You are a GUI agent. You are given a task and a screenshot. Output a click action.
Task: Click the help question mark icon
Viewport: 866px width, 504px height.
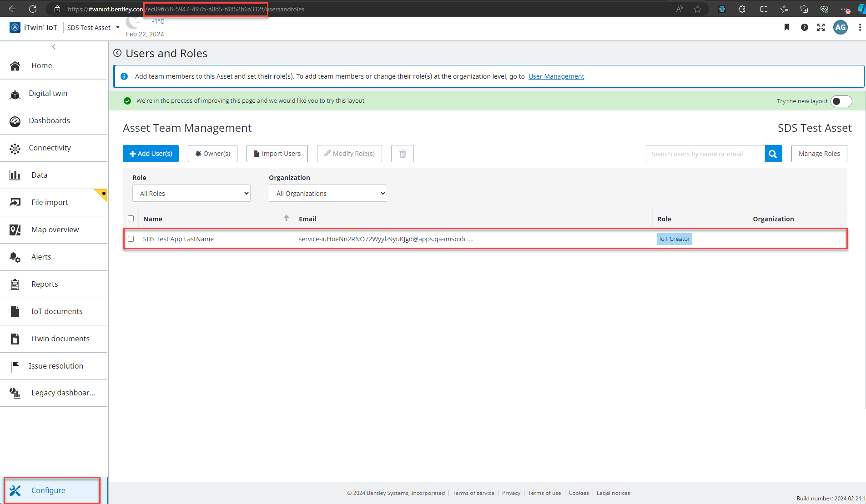pos(804,27)
